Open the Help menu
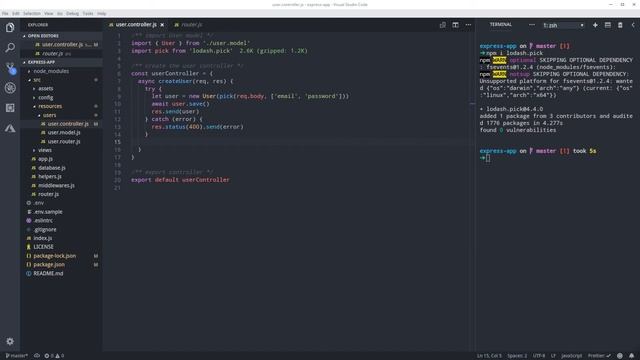This screenshot has height=360, width=640. coord(102,13)
